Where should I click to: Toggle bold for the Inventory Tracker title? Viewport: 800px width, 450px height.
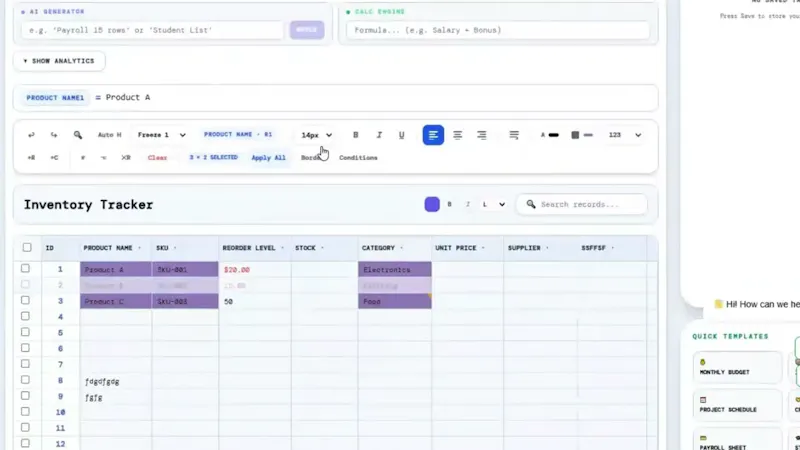coord(449,205)
